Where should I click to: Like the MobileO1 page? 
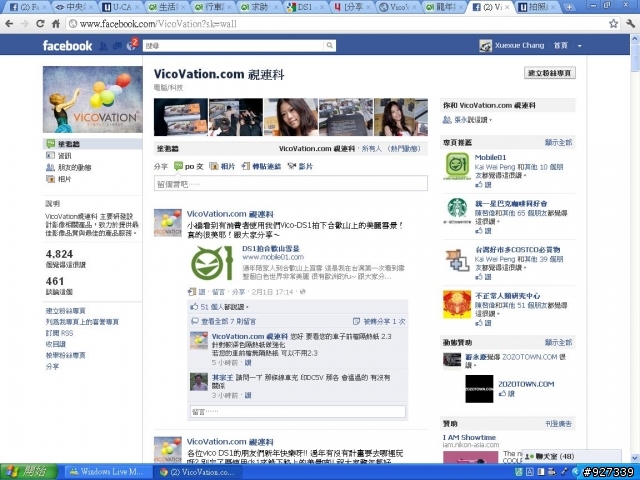coord(484,185)
